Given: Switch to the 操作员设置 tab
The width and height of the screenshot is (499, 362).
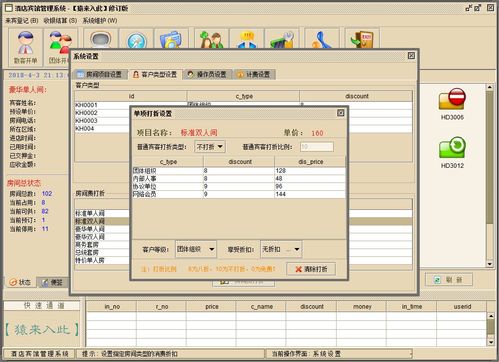Looking at the screenshot, I should coord(207,74).
